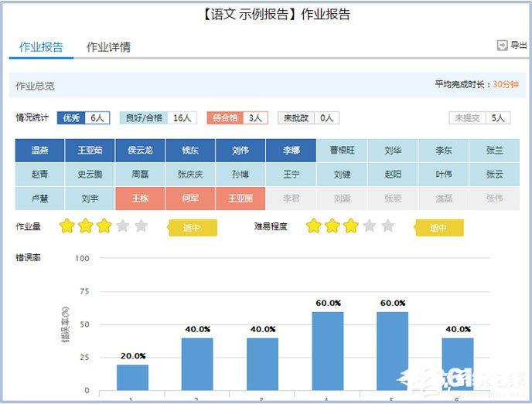The width and height of the screenshot is (532, 404).
Task: Click question 4 bar labeled 60.0%
Action: click(328, 351)
